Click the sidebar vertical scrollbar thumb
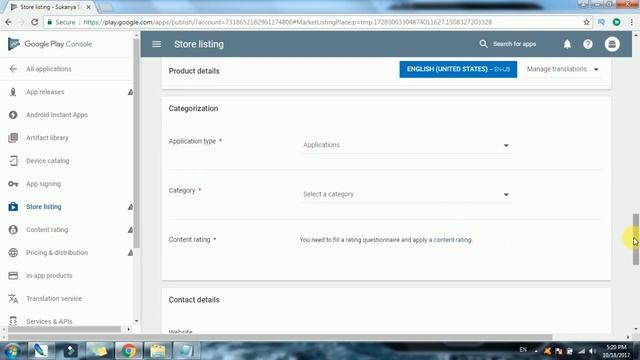Image resolution: width=640 pixels, height=360 pixels. [x=137, y=143]
